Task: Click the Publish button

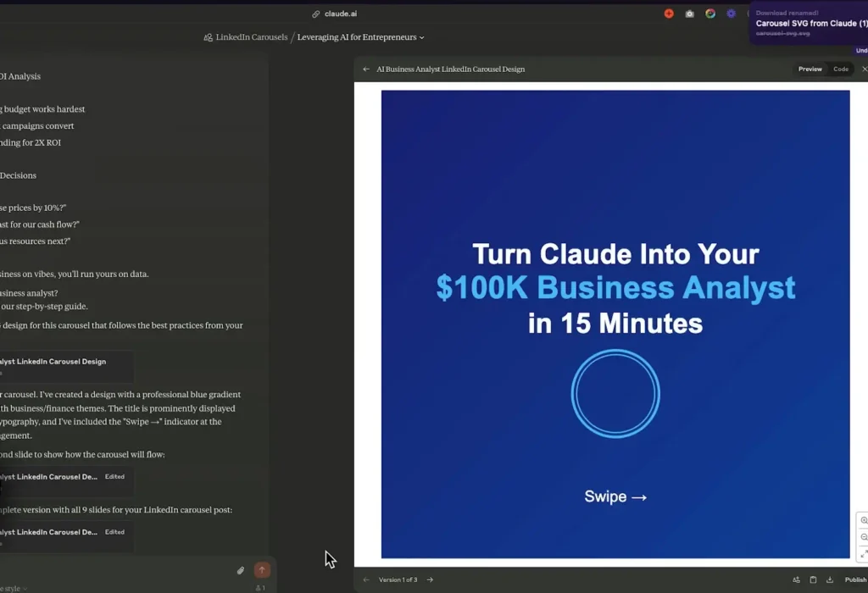Action: click(x=856, y=579)
